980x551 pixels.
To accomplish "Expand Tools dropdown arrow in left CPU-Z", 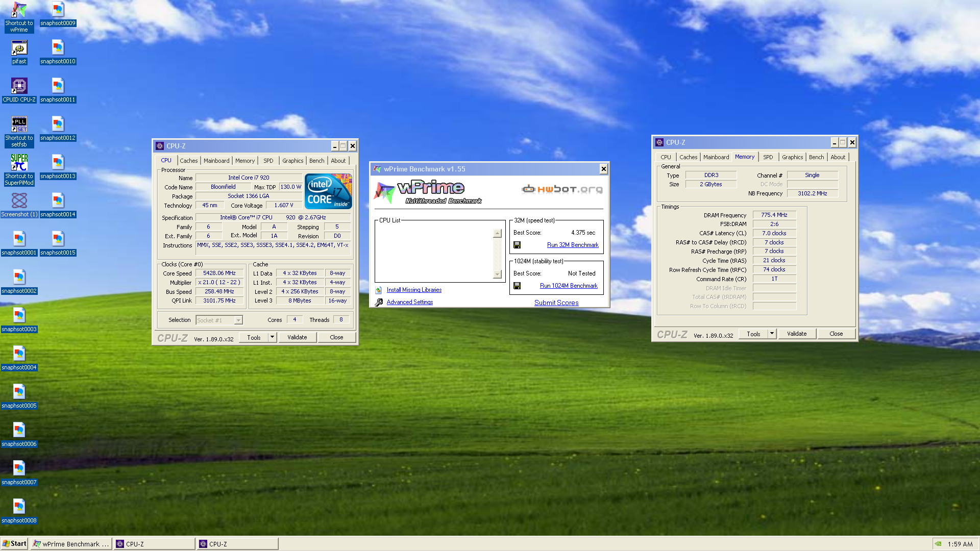I will [x=272, y=337].
